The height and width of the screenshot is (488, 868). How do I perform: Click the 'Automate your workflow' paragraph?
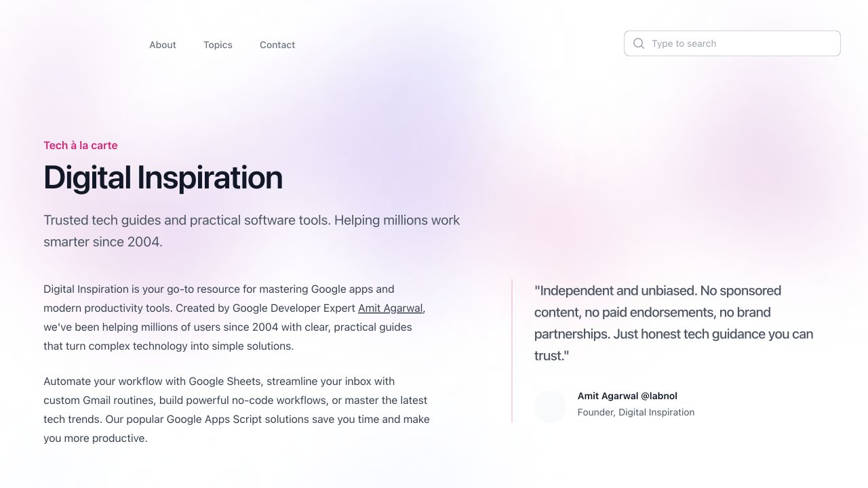click(237, 409)
